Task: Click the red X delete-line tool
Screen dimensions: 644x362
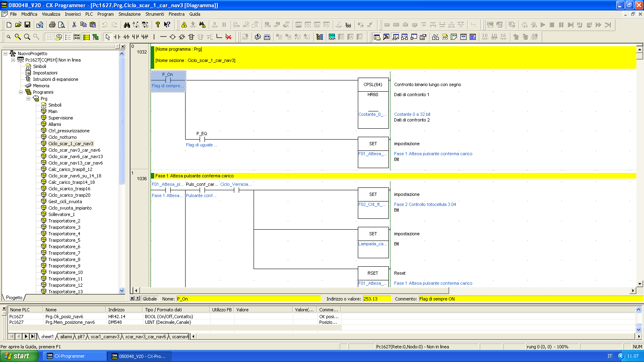Action: [x=229, y=37]
